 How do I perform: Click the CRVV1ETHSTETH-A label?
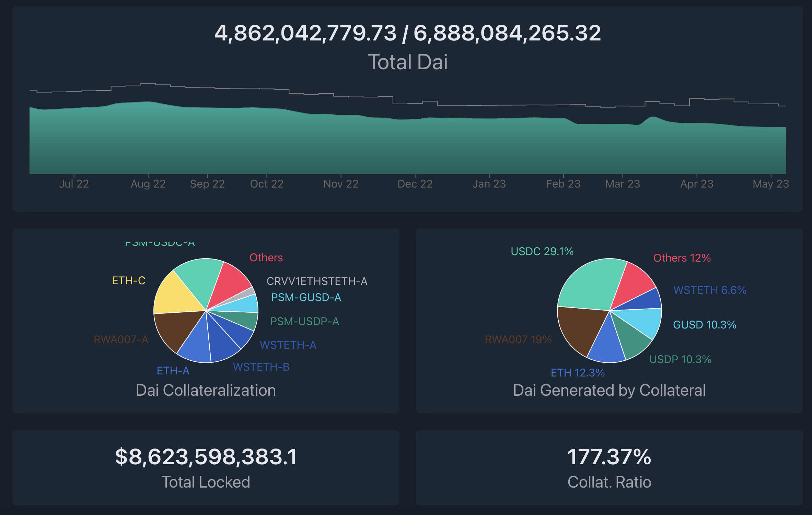click(316, 281)
